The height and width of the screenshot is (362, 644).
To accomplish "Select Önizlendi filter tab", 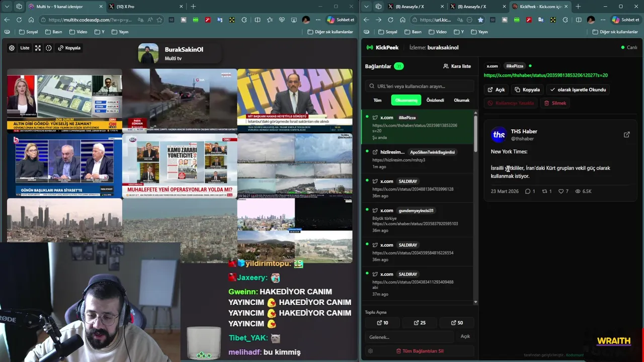I will 435,100.
